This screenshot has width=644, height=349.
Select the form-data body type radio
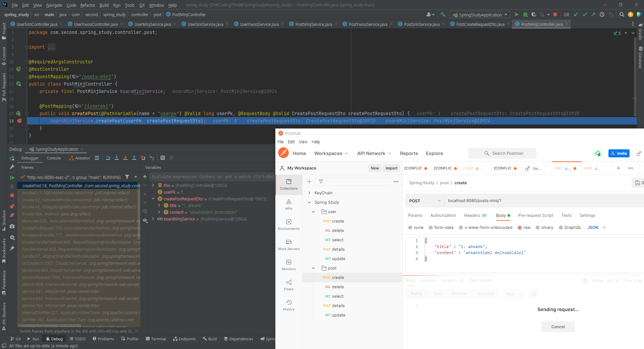coord(431,228)
